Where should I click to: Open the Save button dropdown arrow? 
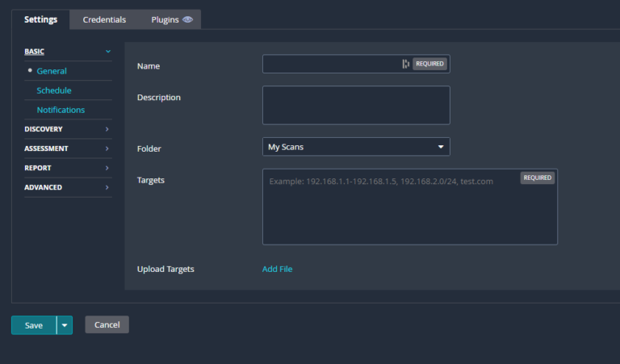(65, 325)
